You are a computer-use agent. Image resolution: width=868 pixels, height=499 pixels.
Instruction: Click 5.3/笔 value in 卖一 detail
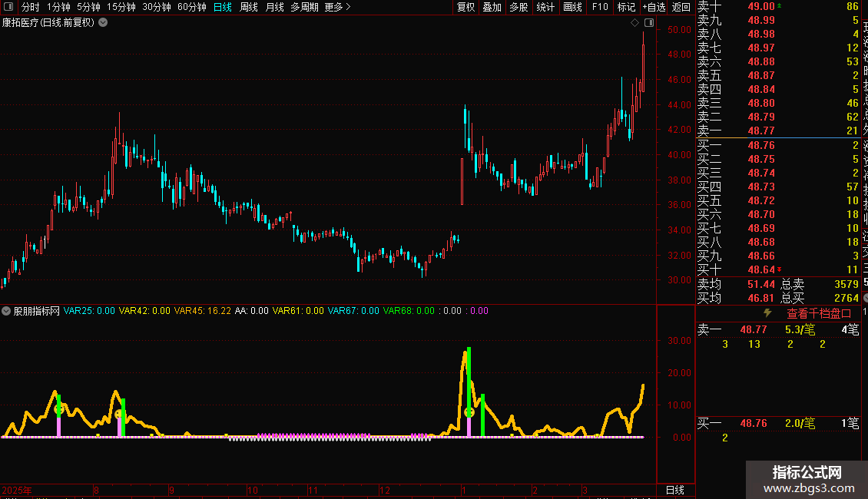click(x=800, y=330)
